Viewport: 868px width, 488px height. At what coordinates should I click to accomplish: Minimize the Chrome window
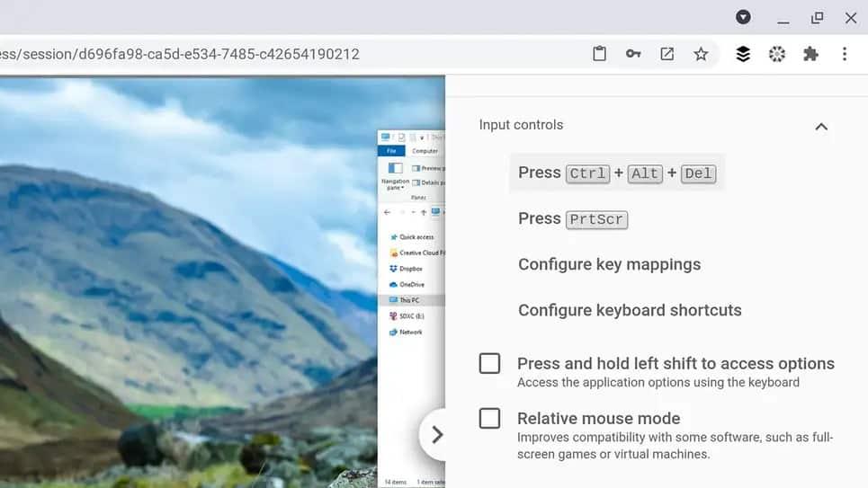783,21
